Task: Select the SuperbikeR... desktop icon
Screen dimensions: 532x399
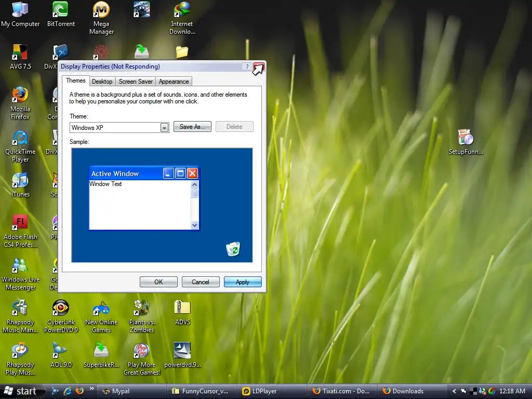Action: 101,355
